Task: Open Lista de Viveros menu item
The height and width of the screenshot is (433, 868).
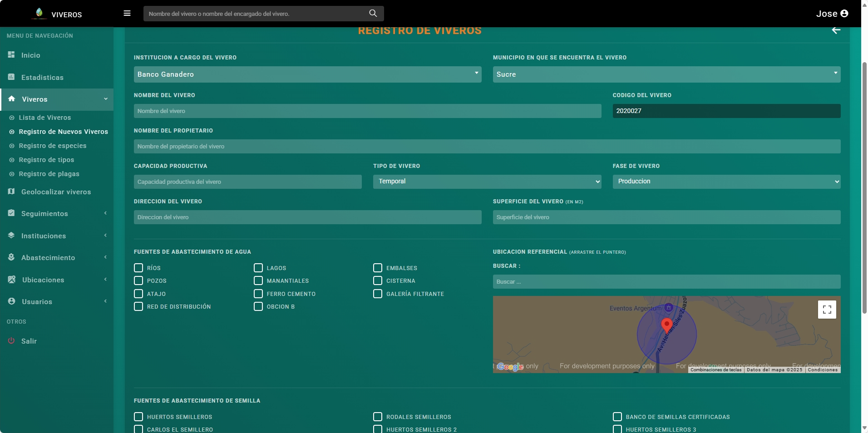Action: coord(45,118)
